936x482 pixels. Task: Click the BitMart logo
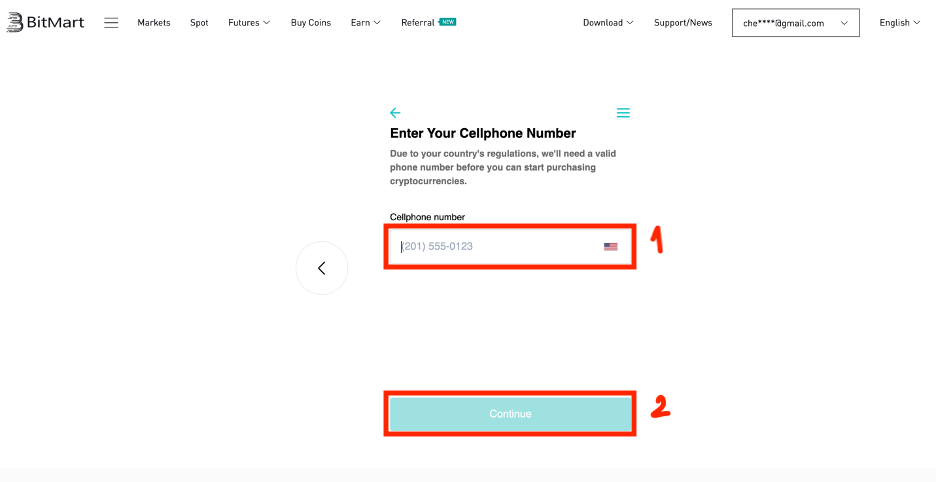(x=46, y=22)
